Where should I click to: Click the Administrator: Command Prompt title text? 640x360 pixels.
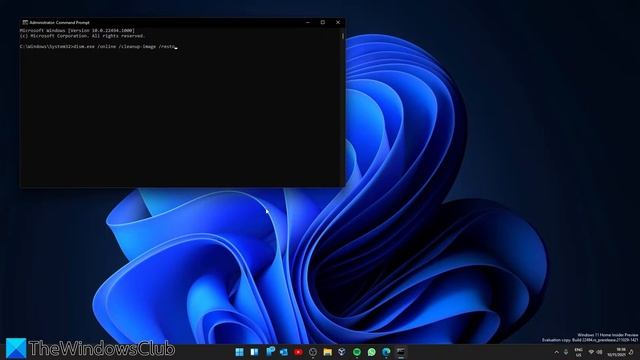click(60, 22)
